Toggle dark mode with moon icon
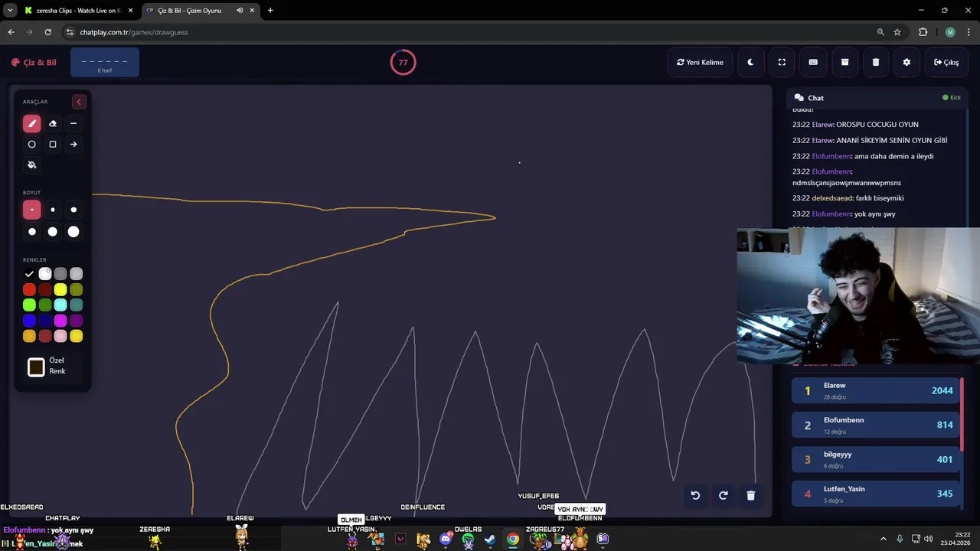Screen dimensions: 980x551 coord(750,63)
